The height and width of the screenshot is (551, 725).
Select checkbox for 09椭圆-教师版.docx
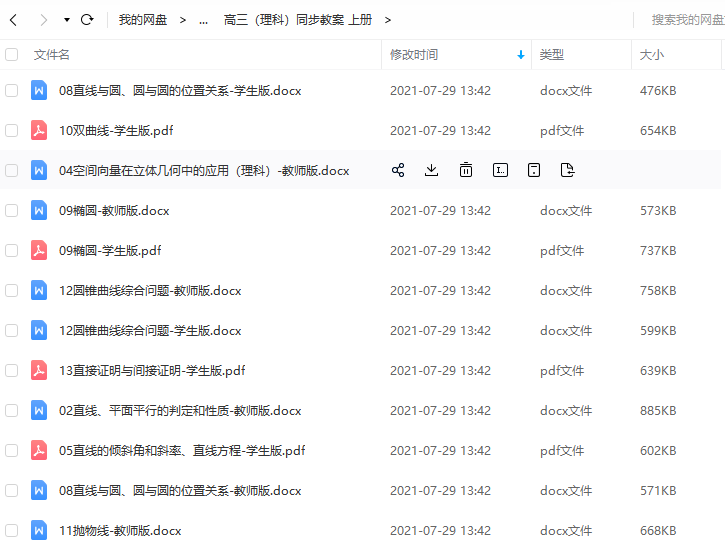point(12,210)
